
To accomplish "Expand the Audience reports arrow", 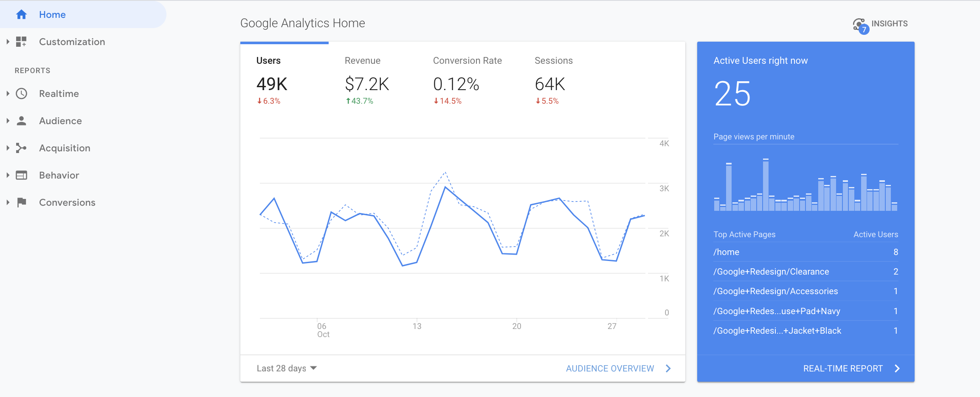I will click(8, 121).
